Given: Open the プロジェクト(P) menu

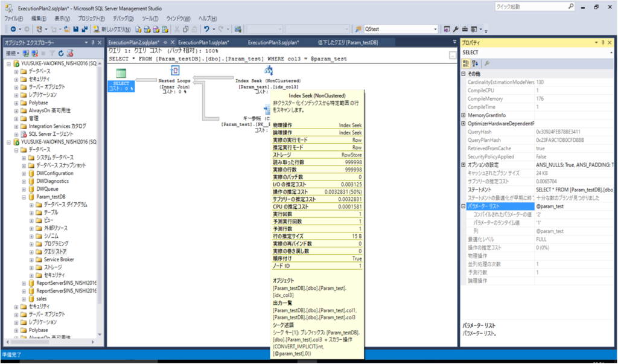Looking at the screenshot, I should pos(92,19).
